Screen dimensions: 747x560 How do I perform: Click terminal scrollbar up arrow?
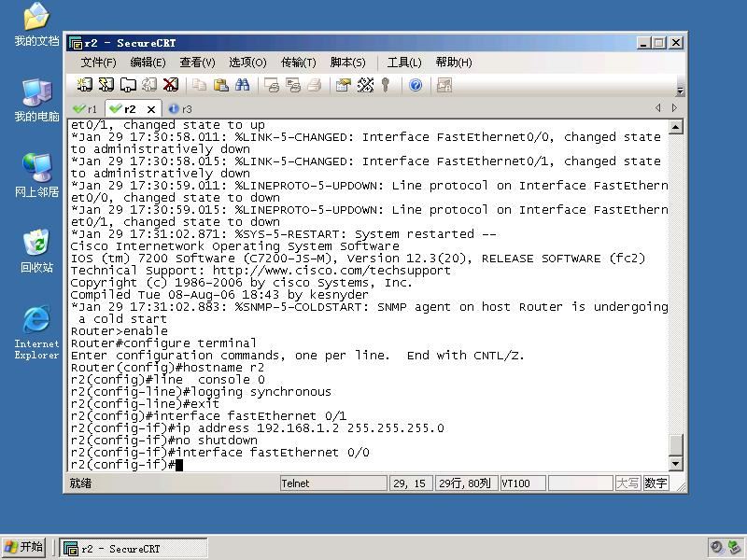coord(675,127)
